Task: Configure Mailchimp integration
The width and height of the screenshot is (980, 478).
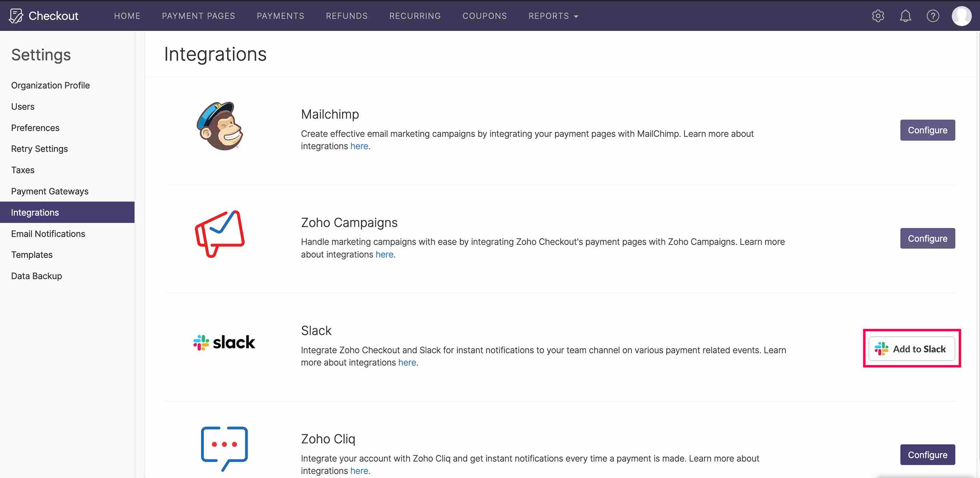Action: pyautogui.click(x=928, y=130)
